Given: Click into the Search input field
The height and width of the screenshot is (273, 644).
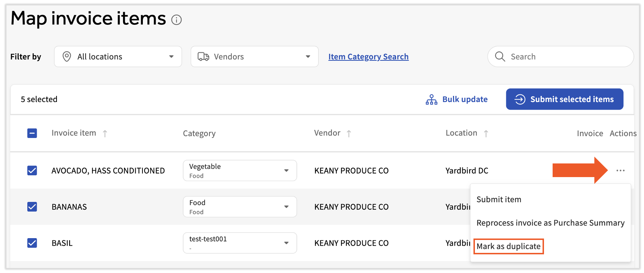Looking at the screenshot, I should 568,57.
